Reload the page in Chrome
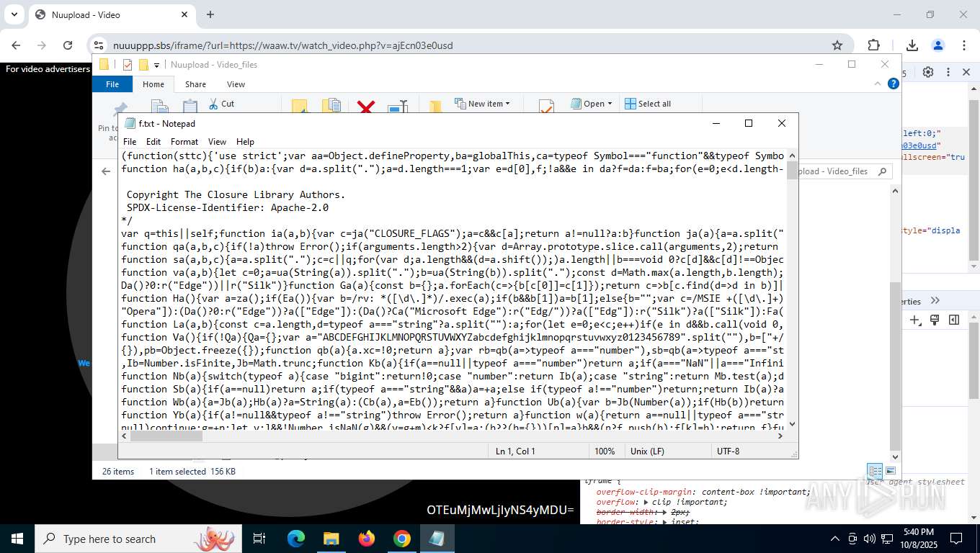980x553 pixels. point(68,45)
